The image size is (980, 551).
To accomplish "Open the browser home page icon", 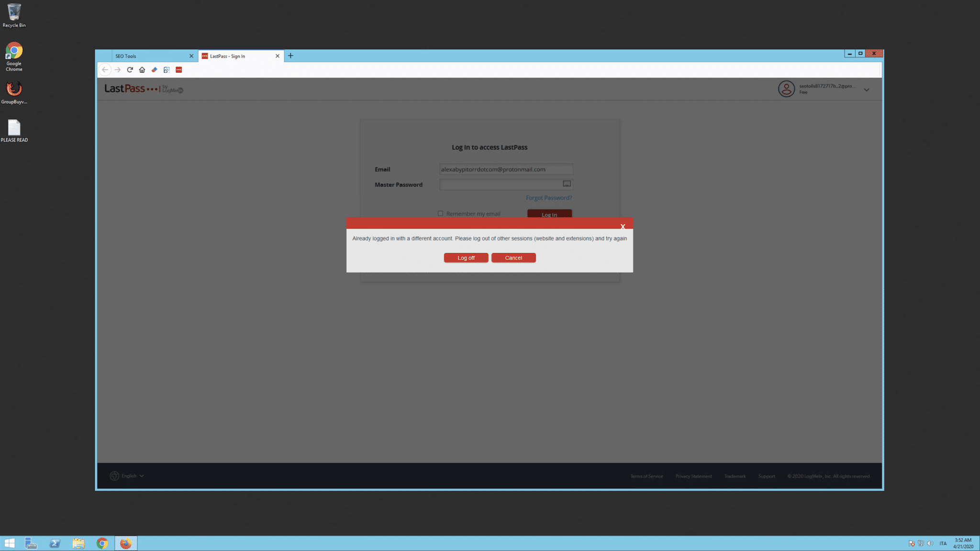I will (x=142, y=70).
